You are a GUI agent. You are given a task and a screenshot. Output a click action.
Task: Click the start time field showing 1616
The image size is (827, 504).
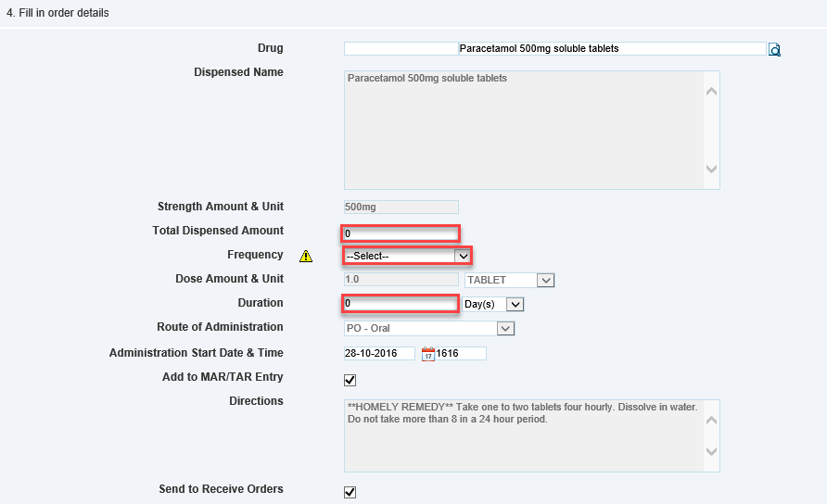pos(461,353)
